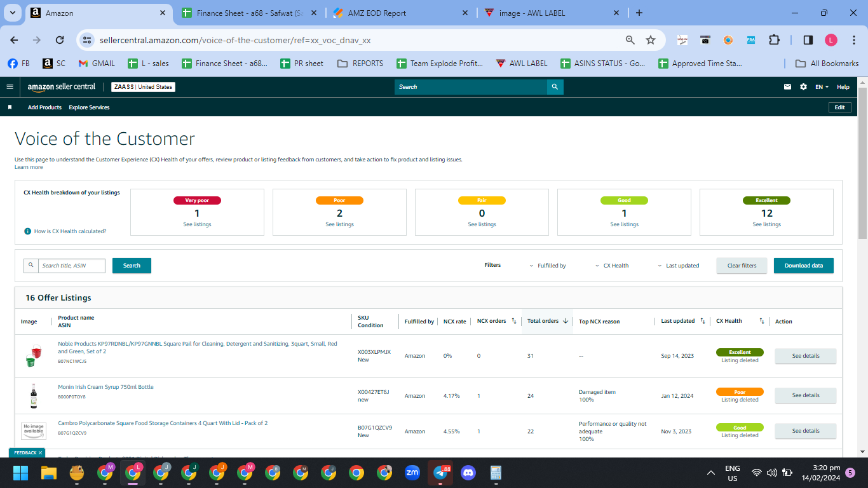Open the GMAIL bookmark
Image resolution: width=868 pixels, height=488 pixels.
coord(97,64)
